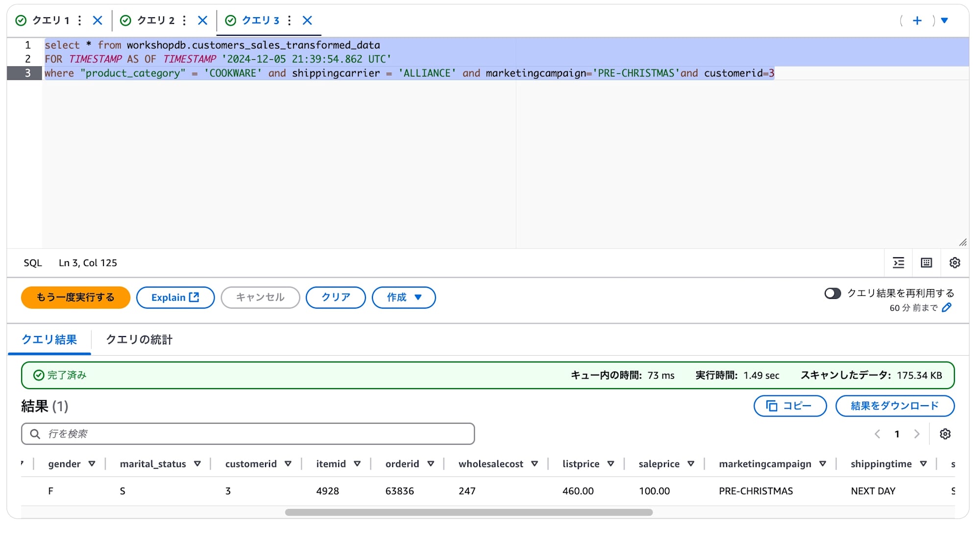Sort by the saleprice column arrow
The height and width of the screenshot is (536, 980).
[x=691, y=464]
